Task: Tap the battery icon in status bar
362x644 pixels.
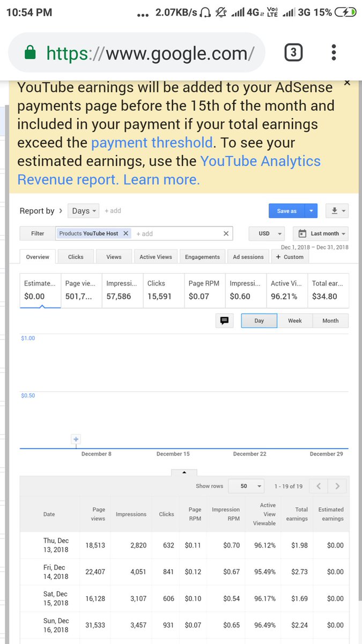Action: [x=344, y=12]
